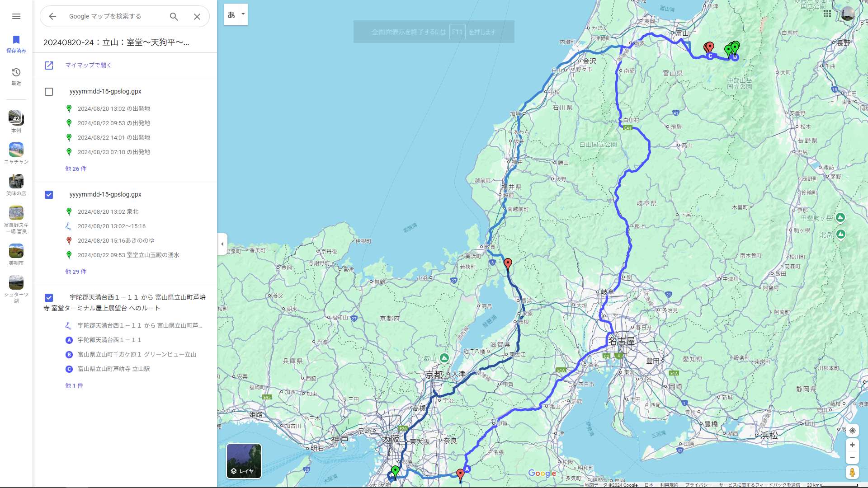Image resolution: width=868 pixels, height=488 pixels.
Task: Select 2024/08/20 13:02 泉北 entry
Action: (x=108, y=211)
